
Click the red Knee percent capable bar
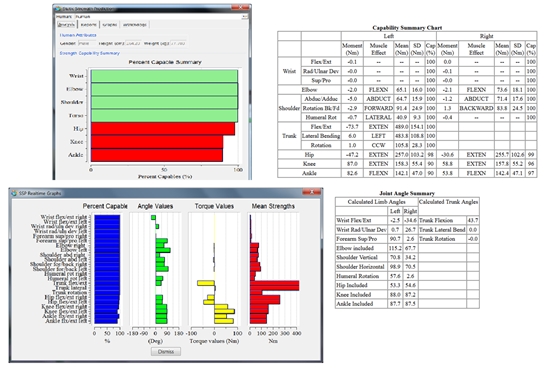(157, 142)
